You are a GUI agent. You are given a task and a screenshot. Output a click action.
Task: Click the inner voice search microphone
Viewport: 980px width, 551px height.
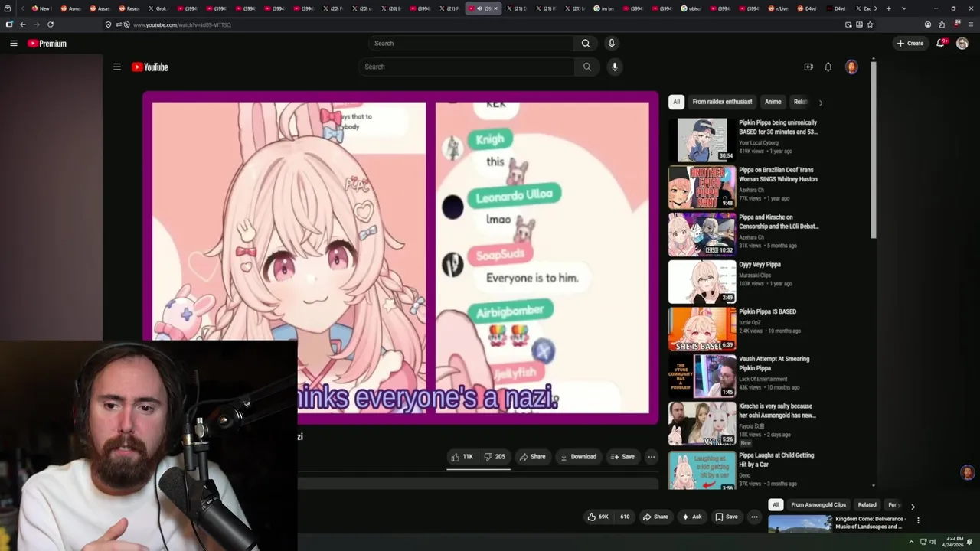(614, 67)
